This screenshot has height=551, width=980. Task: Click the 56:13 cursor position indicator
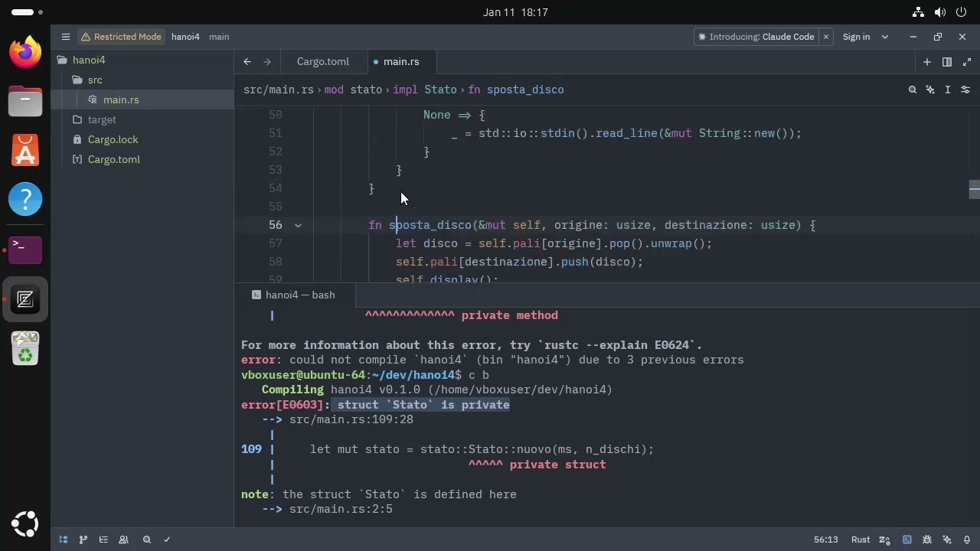coord(825,540)
